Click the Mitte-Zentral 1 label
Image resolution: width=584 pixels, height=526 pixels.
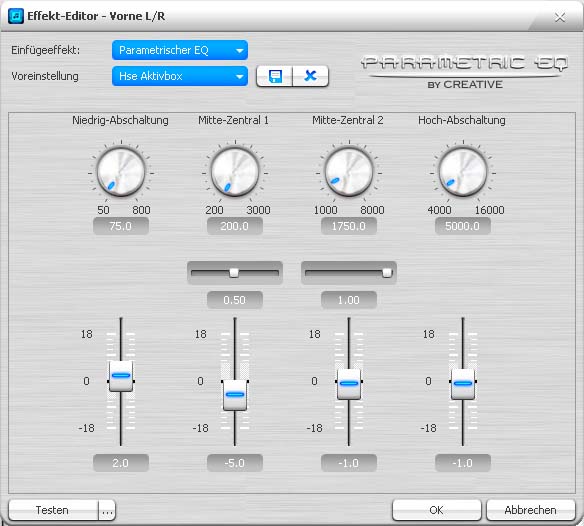[x=234, y=120]
